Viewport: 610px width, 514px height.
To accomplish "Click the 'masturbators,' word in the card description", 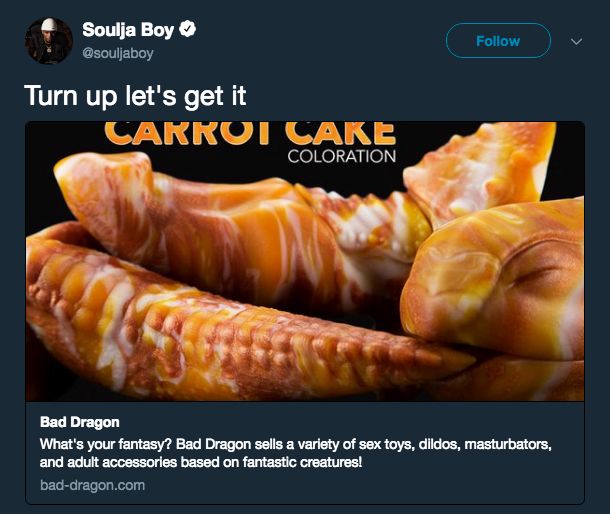I will click(x=508, y=444).
